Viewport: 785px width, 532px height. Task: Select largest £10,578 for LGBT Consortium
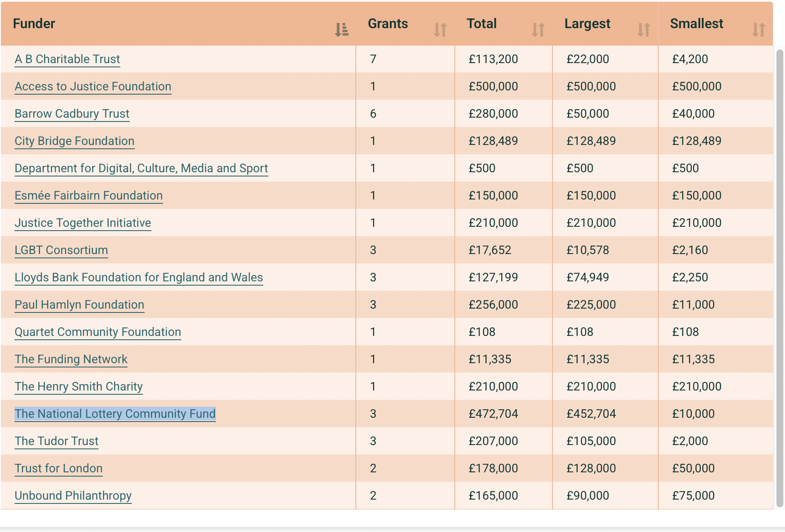[588, 250]
